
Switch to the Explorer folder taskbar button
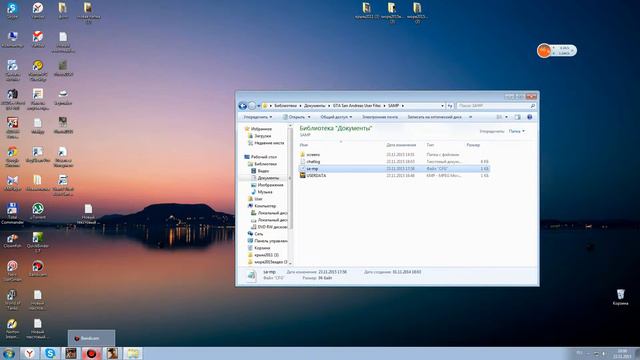pyautogui.click(x=133, y=353)
